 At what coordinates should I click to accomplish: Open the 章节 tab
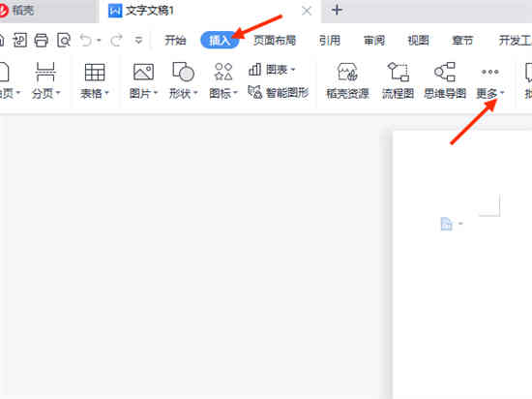pos(462,41)
